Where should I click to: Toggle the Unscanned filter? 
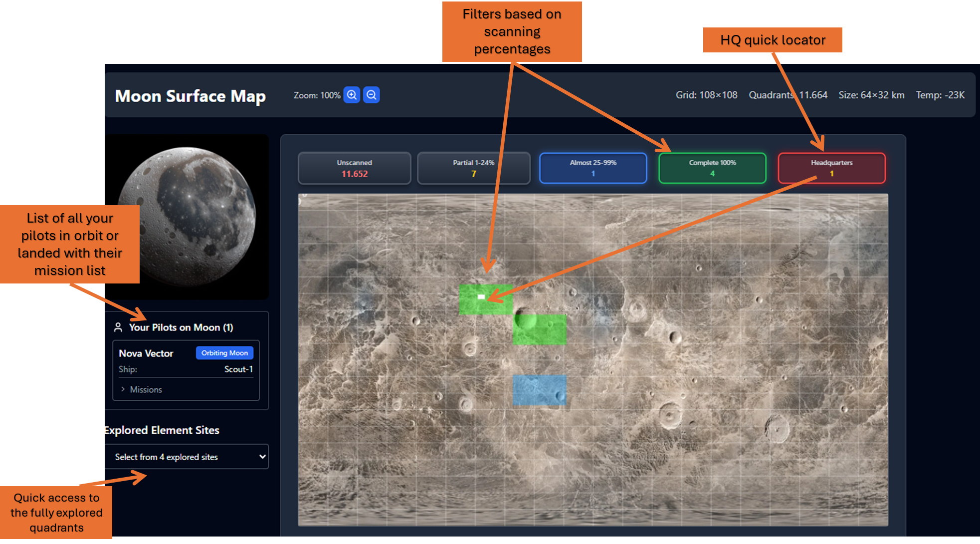(x=354, y=168)
